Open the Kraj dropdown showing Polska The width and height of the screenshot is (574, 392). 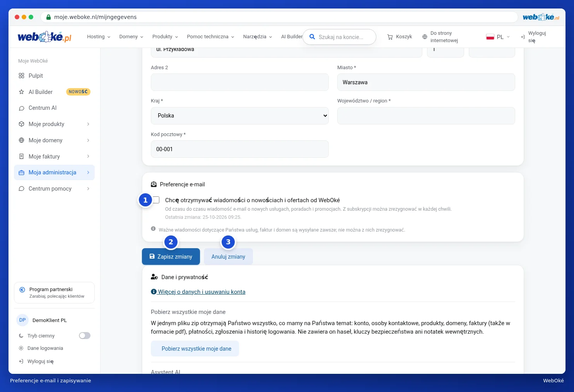click(240, 116)
